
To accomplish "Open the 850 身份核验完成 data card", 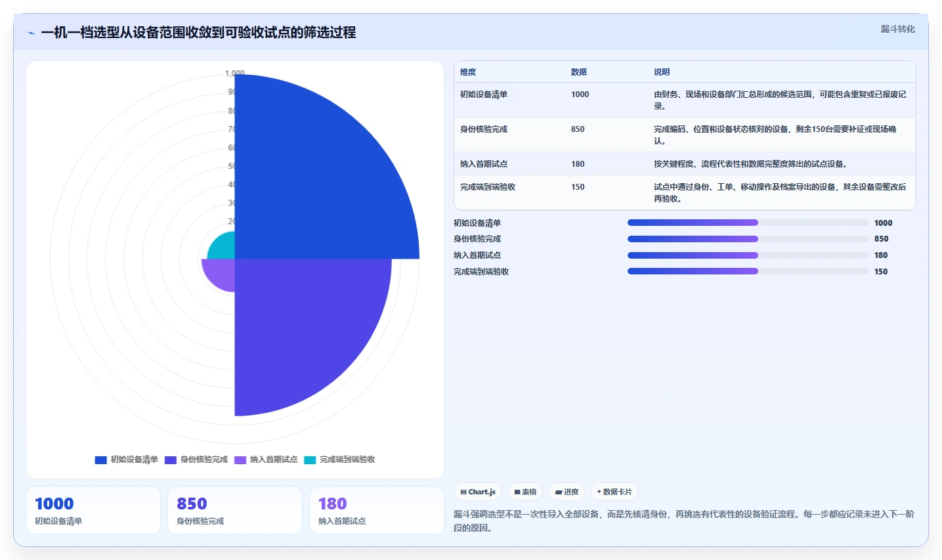I will 235,510.
